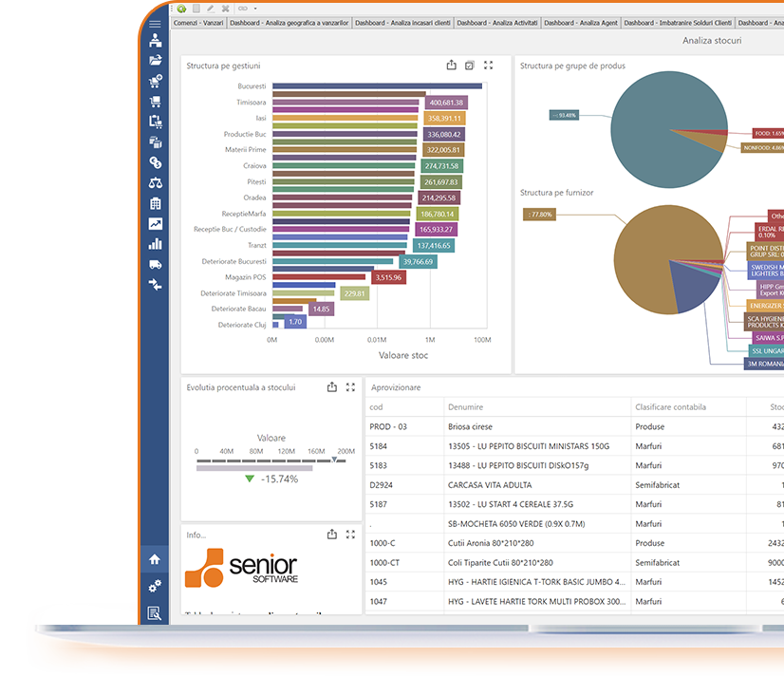Open the dropdown arrow beside the link toolbar icon
Screen dimensions: 784x695
pos(254,9)
